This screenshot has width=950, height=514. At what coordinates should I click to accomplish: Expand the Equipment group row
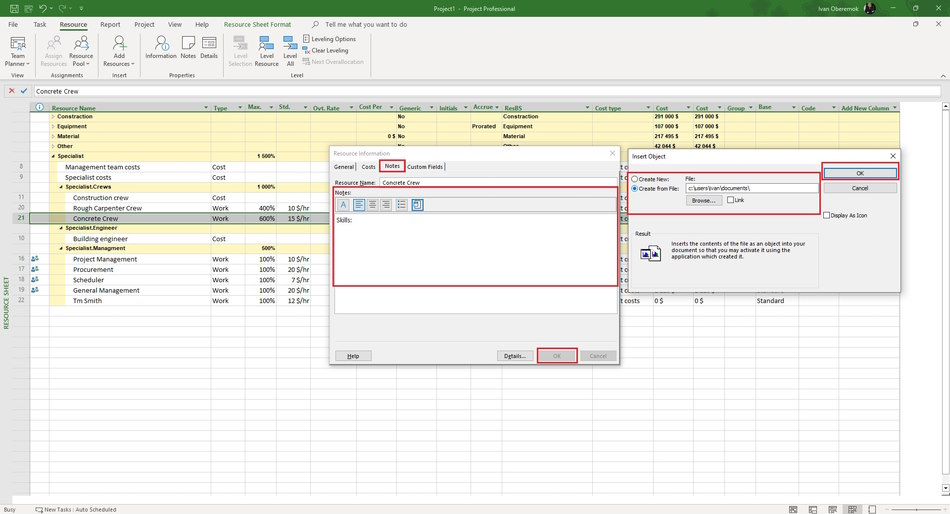(53, 126)
